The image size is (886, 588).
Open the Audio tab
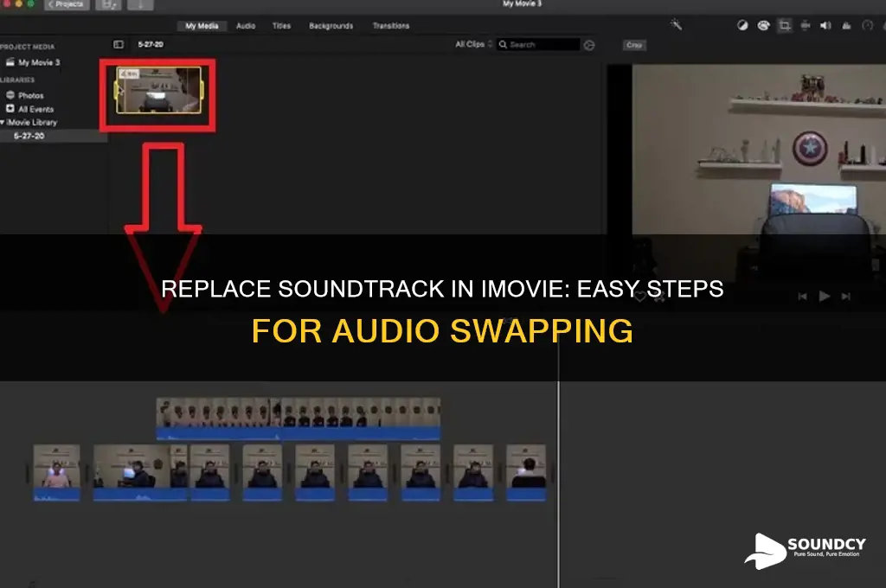pyautogui.click(x=246, y=26)
